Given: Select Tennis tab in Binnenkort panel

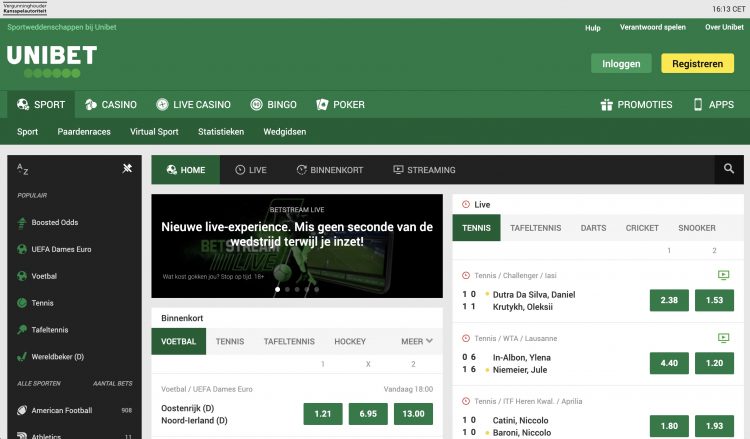Looking at the screenshot, I should coord(230,341).
